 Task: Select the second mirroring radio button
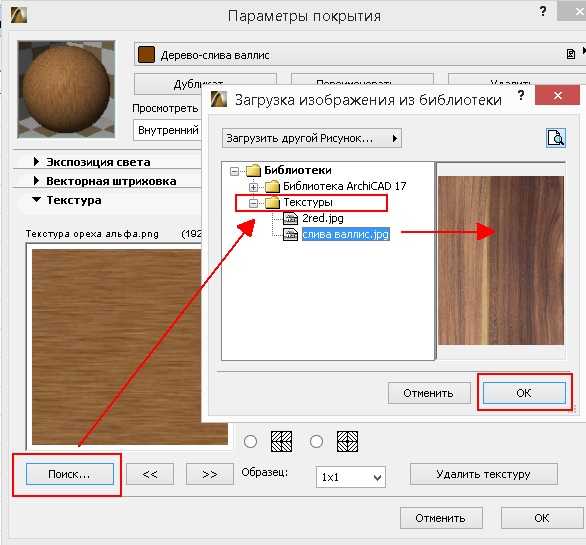316,441
